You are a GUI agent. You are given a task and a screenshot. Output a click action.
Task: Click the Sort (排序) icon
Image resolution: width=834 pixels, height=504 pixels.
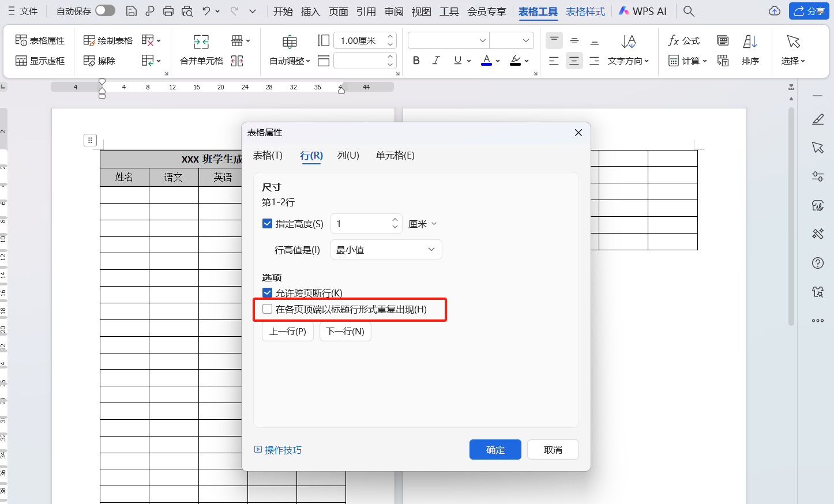pos(750,42)
